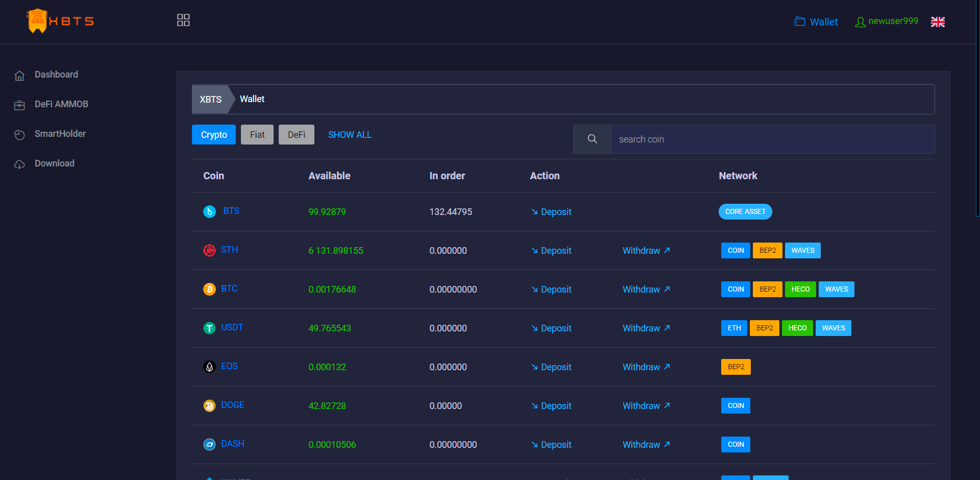Focus the search coin field
The width and height of the screenshot is (980, 480).
pyautogui.click(x=773, y=139)
